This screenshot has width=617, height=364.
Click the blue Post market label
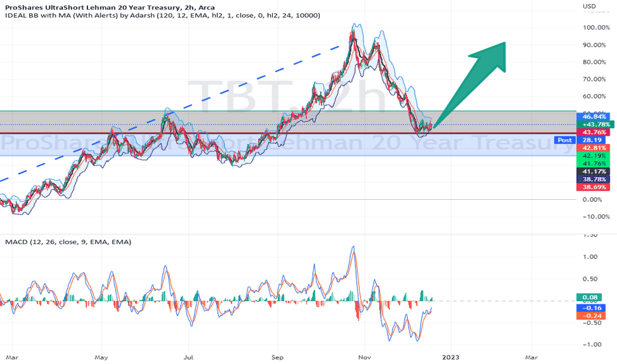pyautogui.click(x=565, y=140)
